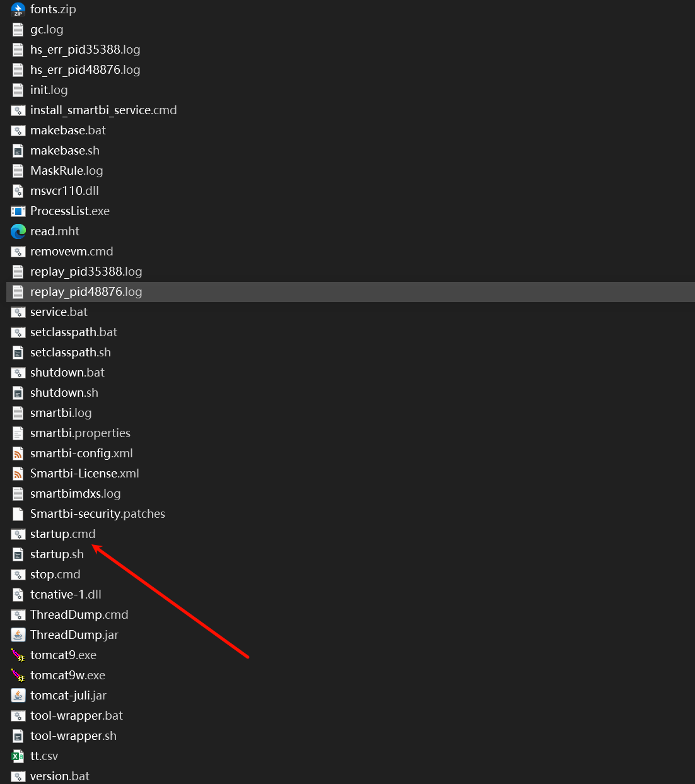Click the ThreadDump.jar Java icon
The width and height of the screenshot is (695, 784).
[x=18, y=635]
